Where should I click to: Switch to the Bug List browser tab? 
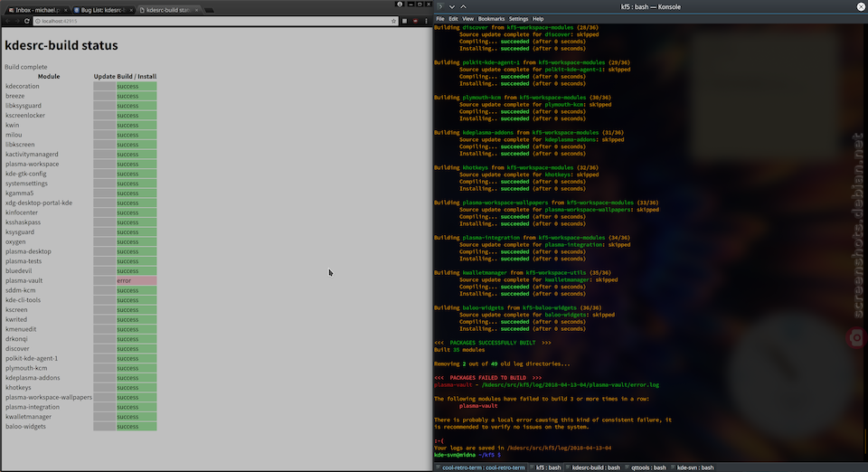click(x=103, y=10)
